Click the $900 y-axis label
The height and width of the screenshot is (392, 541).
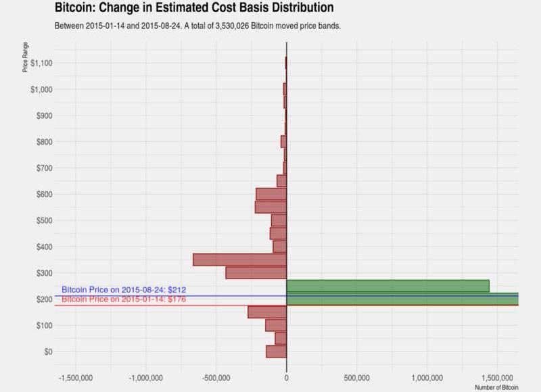click(45, 116)
